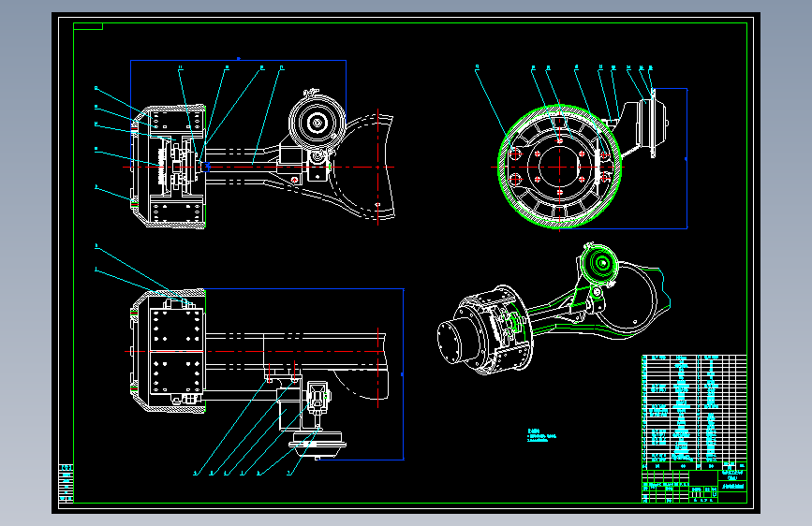Click the round air chamber in top-left section view
Viewport: 812px width, 526px height.
pos(317,124)
